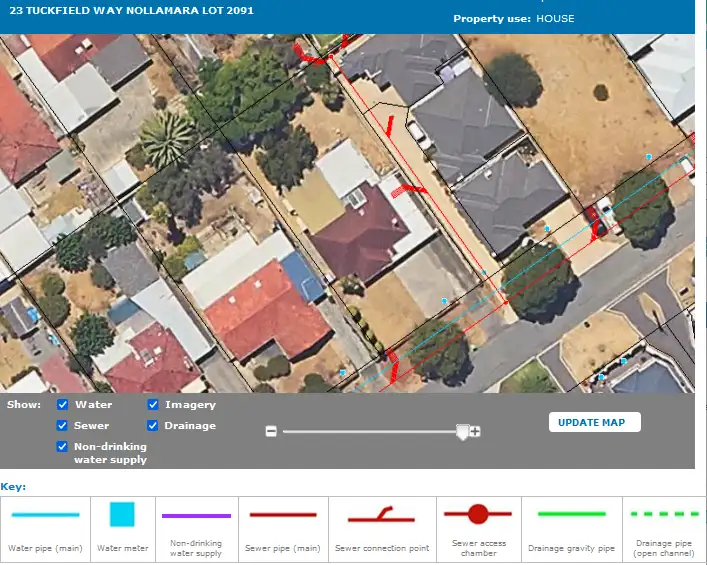
Task: Click the Sewer connection point legend symbol
Action: click(x=381, y=514)
